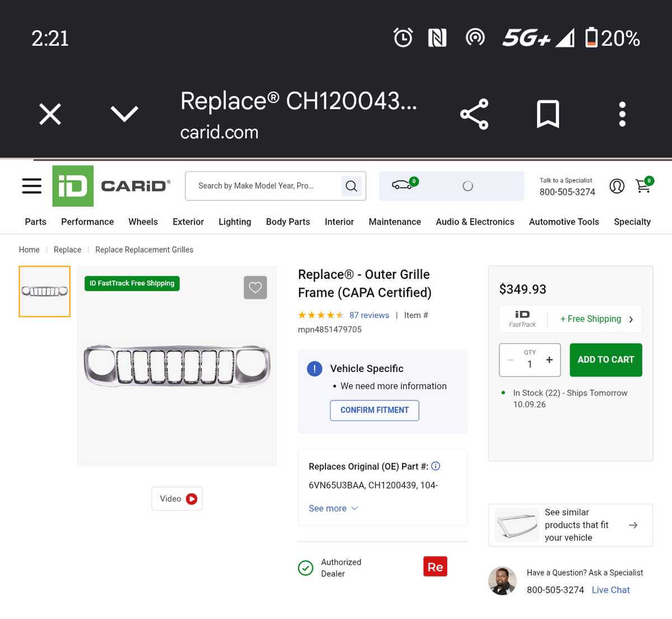Open Free Shipping details chevron

631,319
